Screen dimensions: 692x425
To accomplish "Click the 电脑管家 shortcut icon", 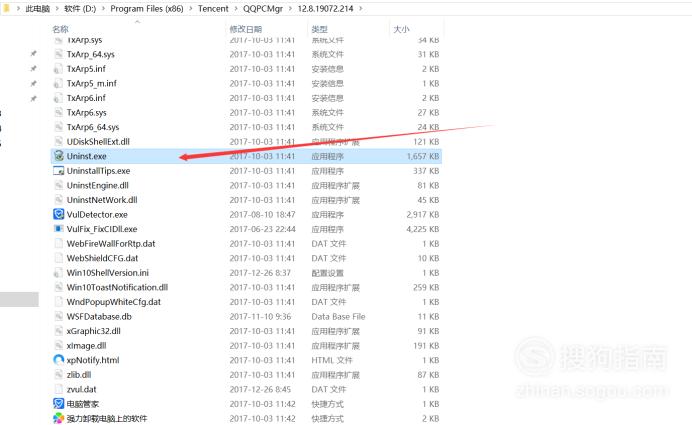I will click(58, 404).
